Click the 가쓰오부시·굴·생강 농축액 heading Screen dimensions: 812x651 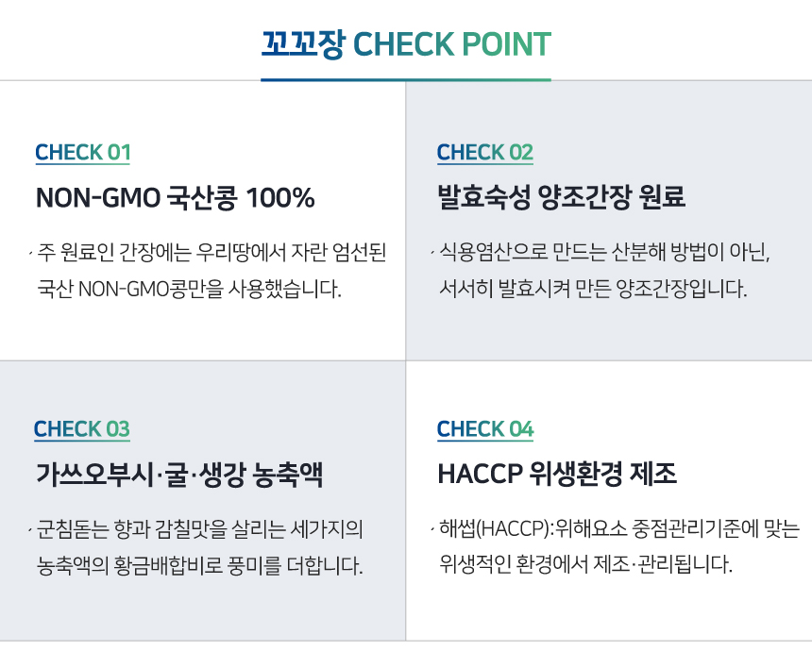coord(179,475)
